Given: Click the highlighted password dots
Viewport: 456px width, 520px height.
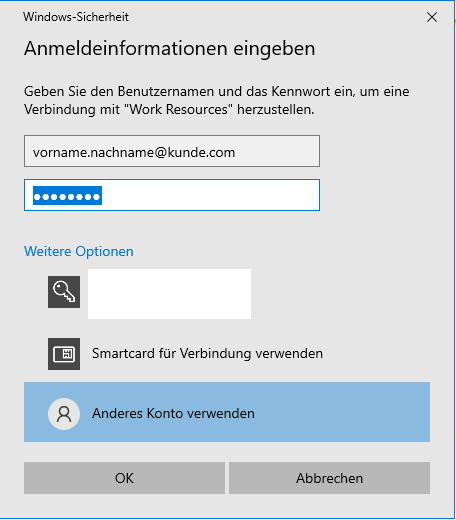Looking at the screenshot, I should coord(67,196).
